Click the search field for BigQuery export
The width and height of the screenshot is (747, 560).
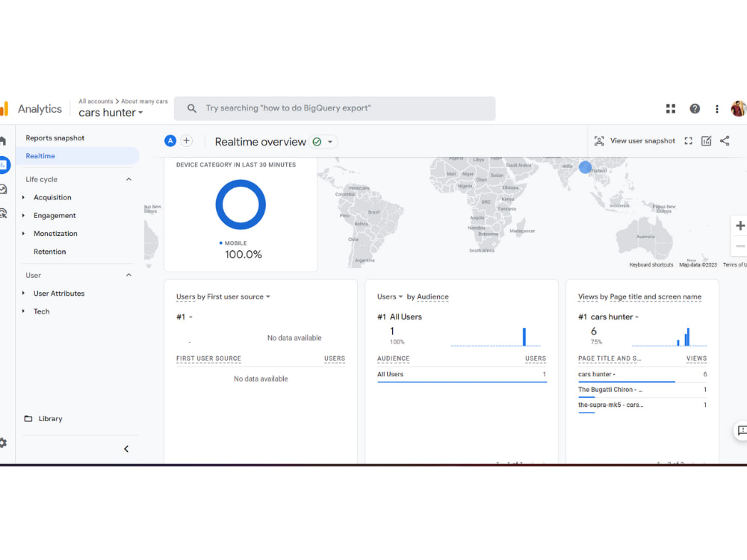tap(335, 108)
